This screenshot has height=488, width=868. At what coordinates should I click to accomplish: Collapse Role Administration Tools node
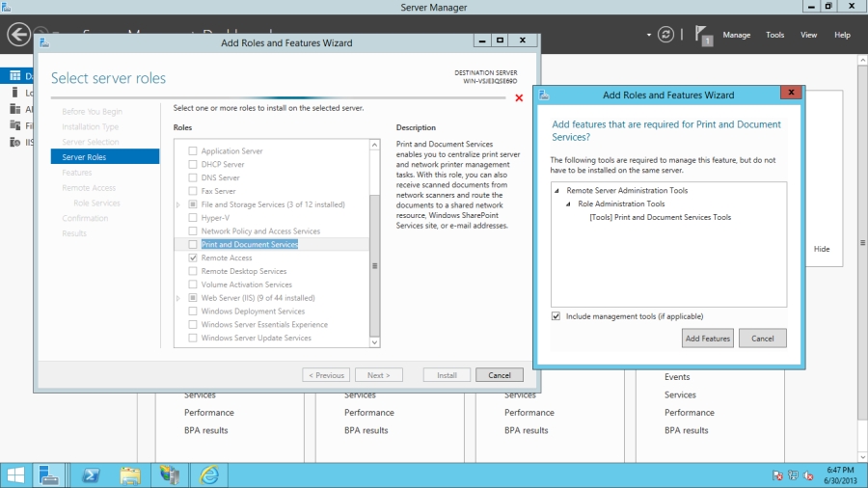coord(568,203)
